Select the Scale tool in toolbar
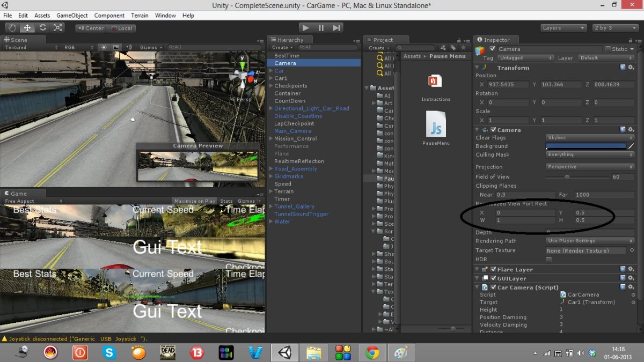 pyautogui.click(x=57, y=28)
